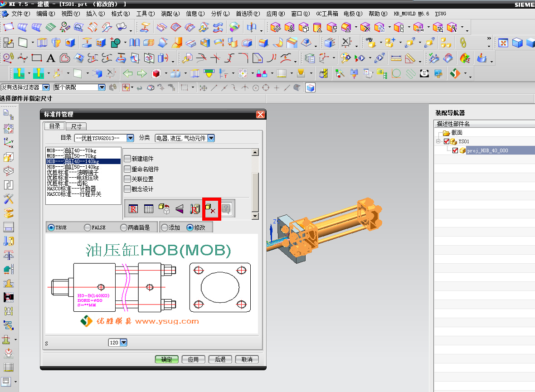Click the yellow chain link icon

(462, 43)
